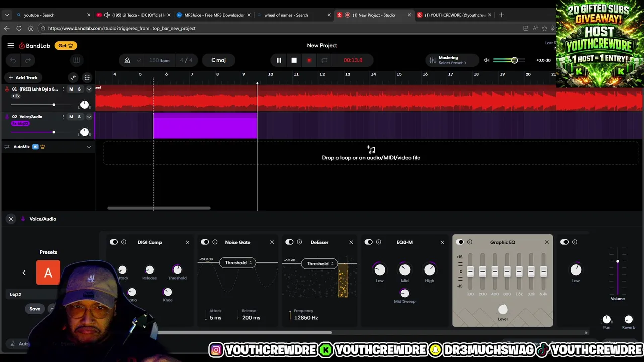644x362 pixels.
Task: Toggle the metronome icon
Action: pos(127,60)
